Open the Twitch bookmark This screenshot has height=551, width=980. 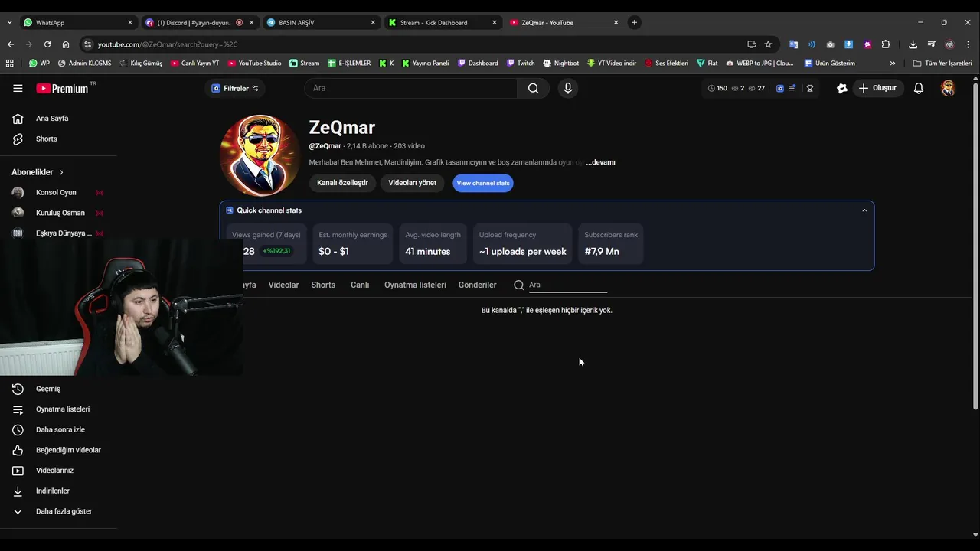[520, 64]
